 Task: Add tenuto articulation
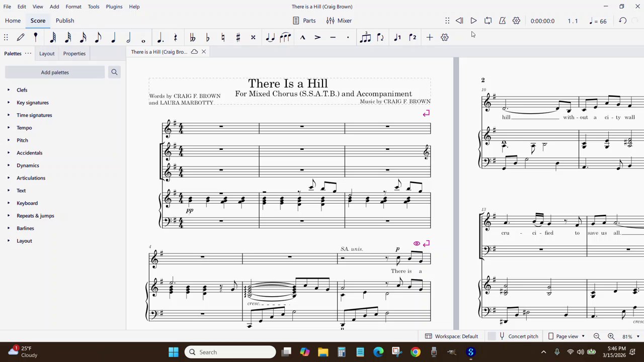[x=333, y=37]
